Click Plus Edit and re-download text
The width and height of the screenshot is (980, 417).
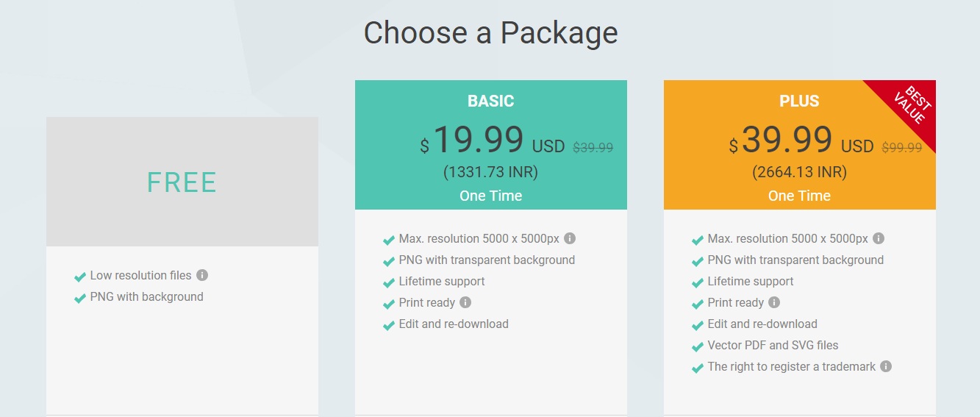pos(762,324)
